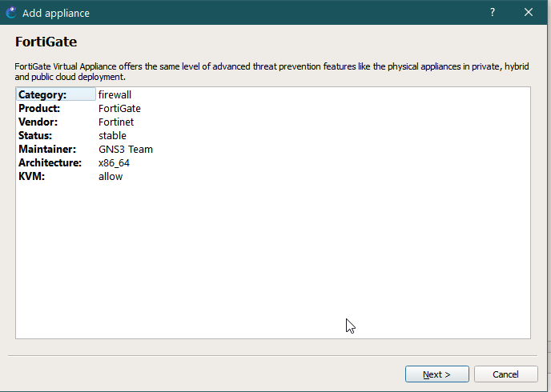
Task: Cancel the Add appliance wizard
Action: coord(505,374)
